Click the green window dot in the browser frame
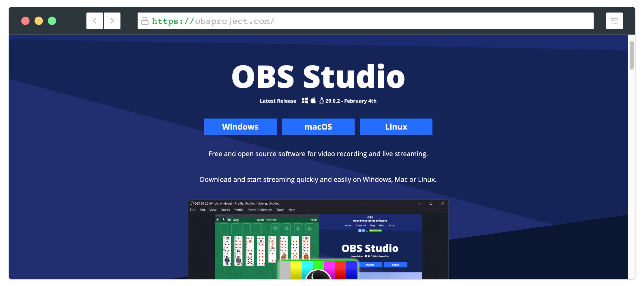The width and height of the screenshot is (644, 286). pyautogui.click(x=52, y=21)
